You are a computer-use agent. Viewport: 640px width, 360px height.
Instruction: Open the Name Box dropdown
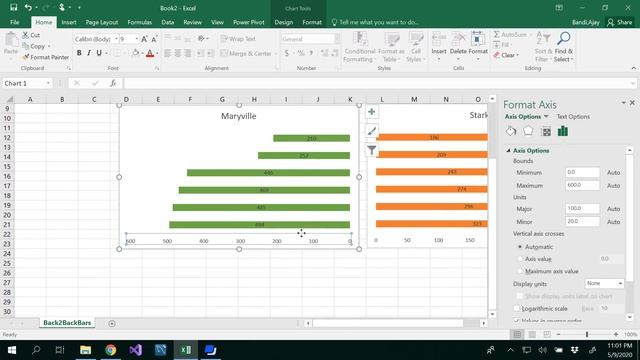48,83
